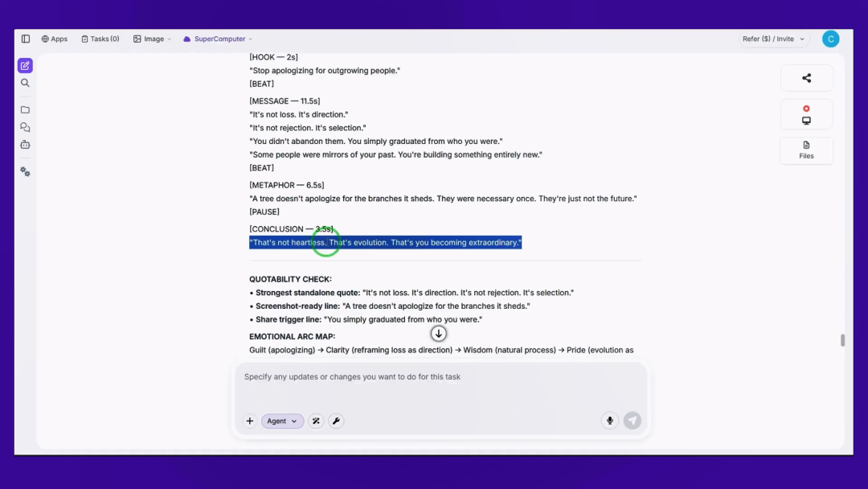This screenshot has width=868, height=489.
Task: Click the magic wand enhance icon
Action: pos(316,421)
